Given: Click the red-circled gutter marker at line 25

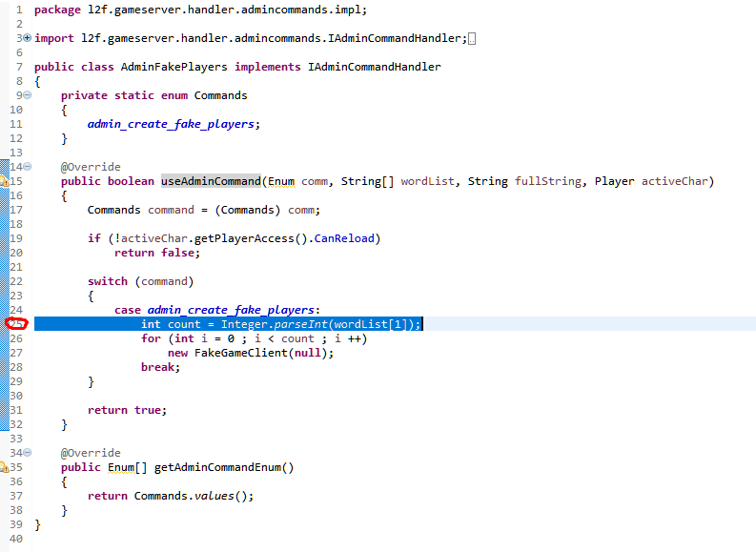Looking at the screenshot, I should pyautogui.click(x=16, y=324).
